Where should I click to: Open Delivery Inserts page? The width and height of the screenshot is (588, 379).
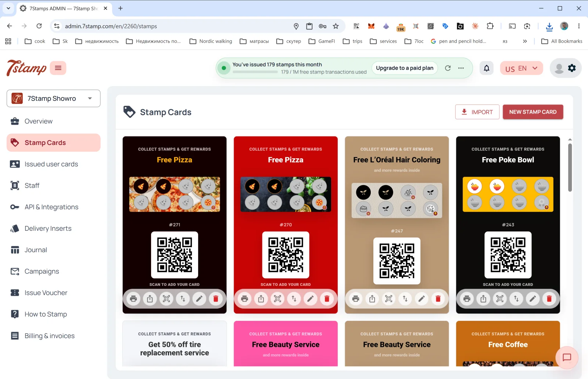pyautogui.click(x=53, y=229)
